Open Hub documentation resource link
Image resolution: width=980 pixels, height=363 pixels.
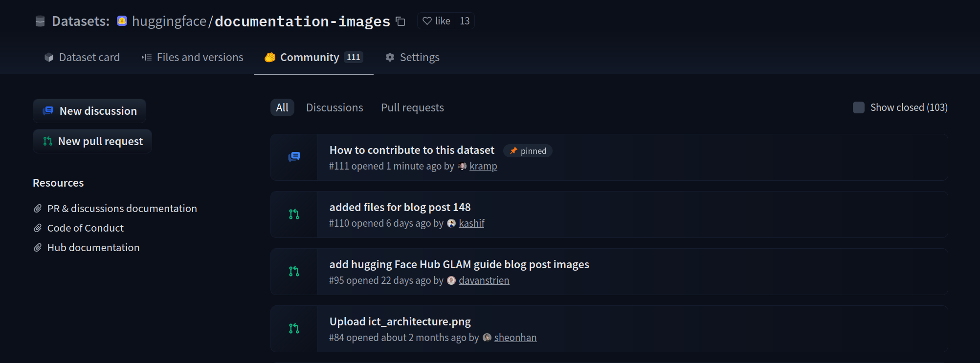tap(93, 247)
